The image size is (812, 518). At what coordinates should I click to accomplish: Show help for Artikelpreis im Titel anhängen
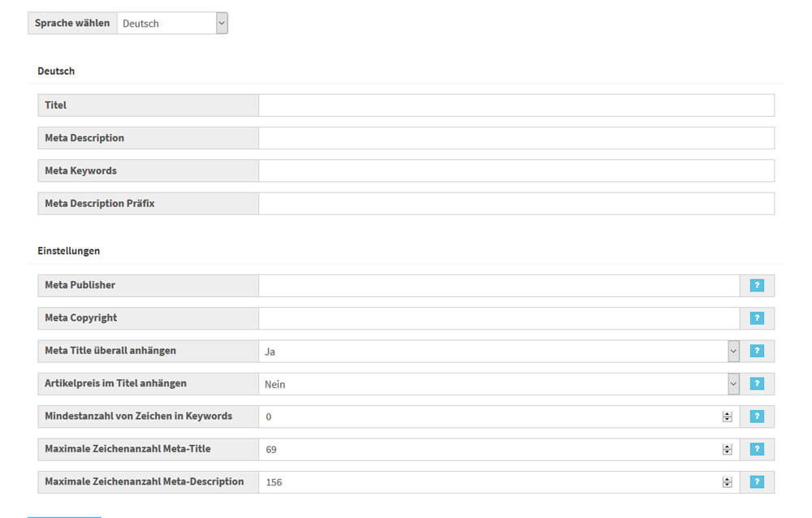pyautogui.click(x=757, y=384)
